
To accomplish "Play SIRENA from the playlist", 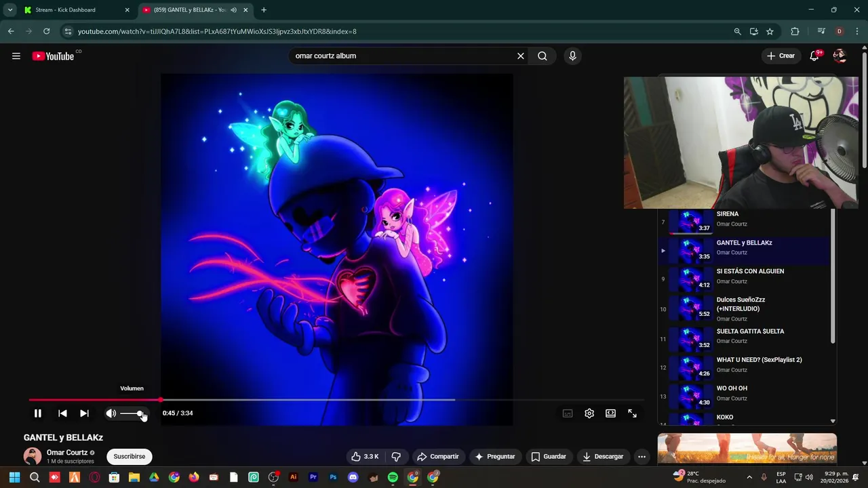I will coord(745,222).
